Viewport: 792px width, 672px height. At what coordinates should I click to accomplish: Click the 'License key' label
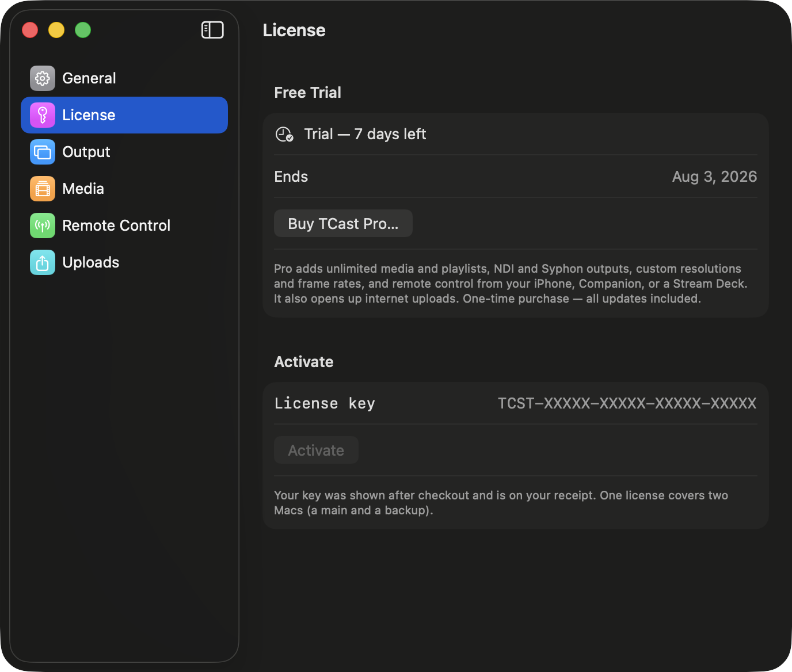coord(325,403)
